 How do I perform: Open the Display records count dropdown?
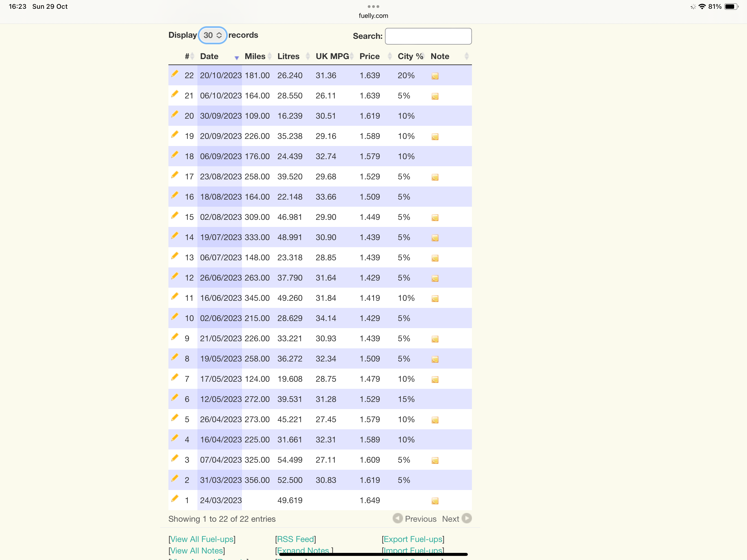tap(212, 35)
